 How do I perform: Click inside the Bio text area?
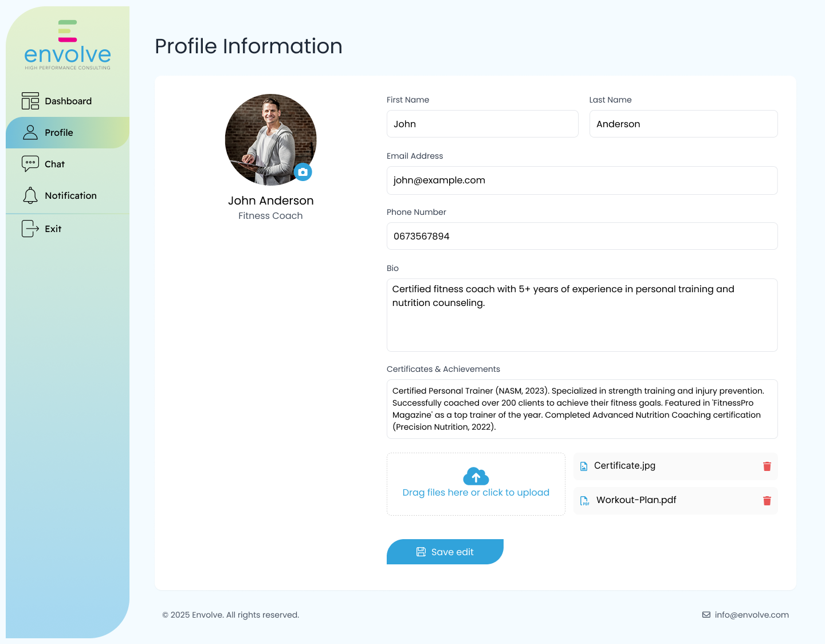click(x=582, y=315)
